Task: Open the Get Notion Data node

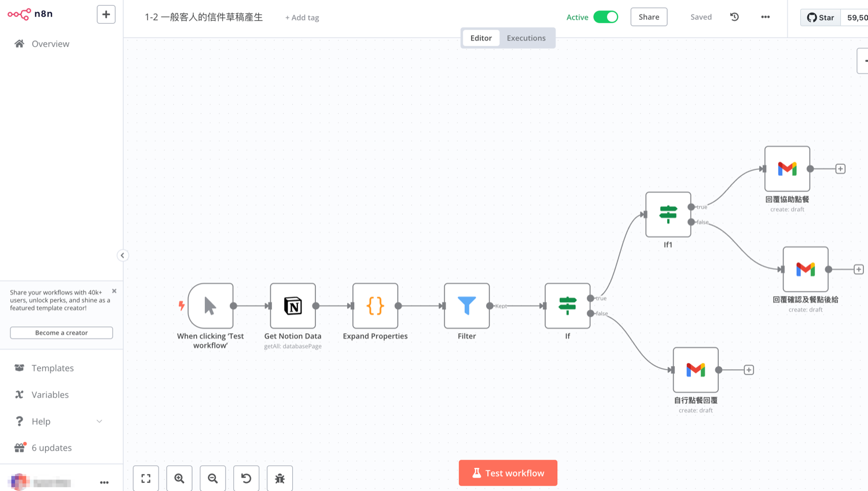Action: pos(293,306)
